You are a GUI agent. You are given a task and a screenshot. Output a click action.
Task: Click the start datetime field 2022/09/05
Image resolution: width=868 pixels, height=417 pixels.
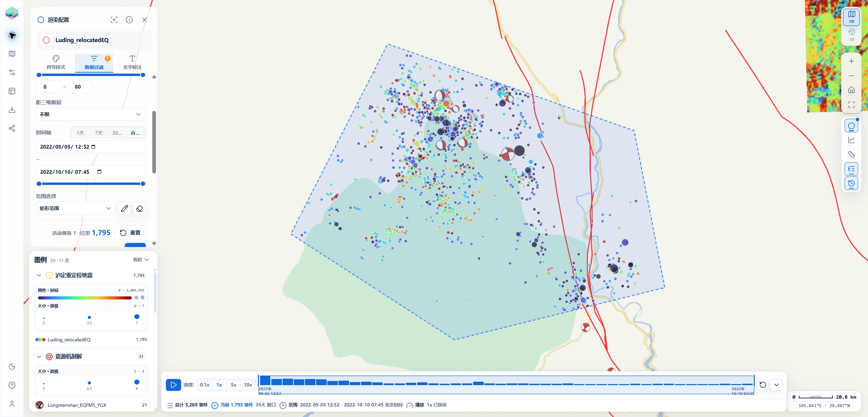click(x=91, y=147)
